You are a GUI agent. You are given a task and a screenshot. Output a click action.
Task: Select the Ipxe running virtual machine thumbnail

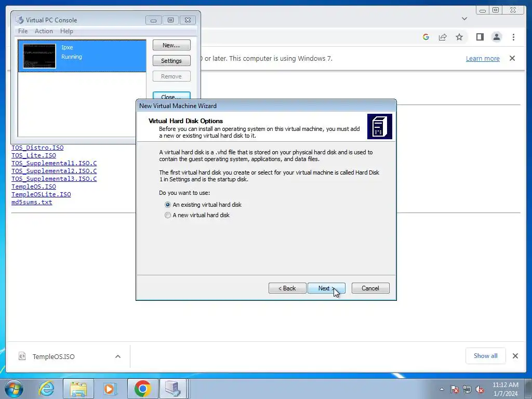(x=39, y=56)
